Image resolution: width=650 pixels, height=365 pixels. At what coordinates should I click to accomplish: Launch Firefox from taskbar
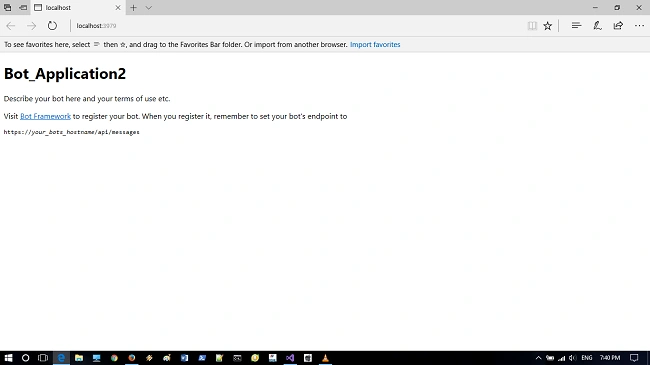(x=132, y=358)
